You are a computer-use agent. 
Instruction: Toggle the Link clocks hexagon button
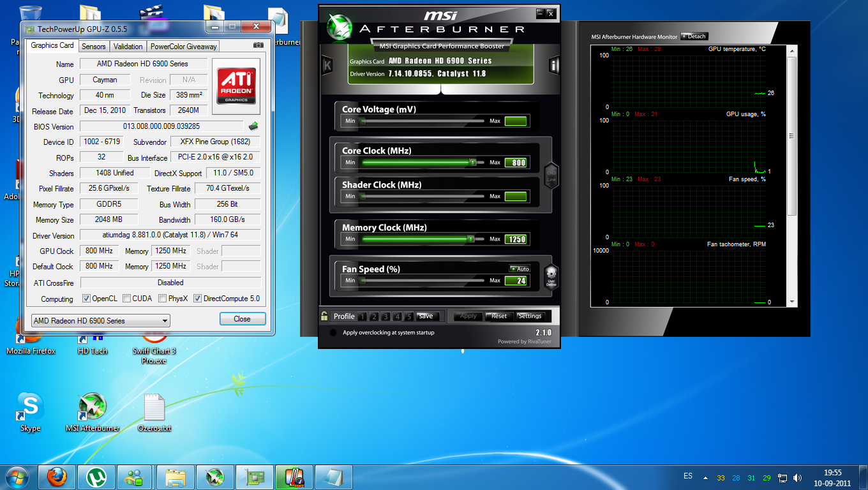[551, 175]
